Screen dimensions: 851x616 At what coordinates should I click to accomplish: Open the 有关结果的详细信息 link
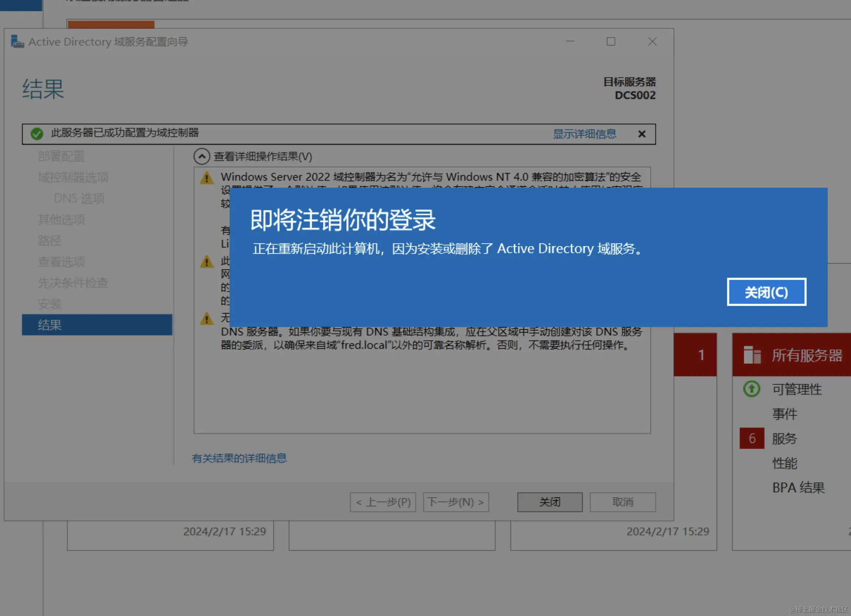point(239,458)
